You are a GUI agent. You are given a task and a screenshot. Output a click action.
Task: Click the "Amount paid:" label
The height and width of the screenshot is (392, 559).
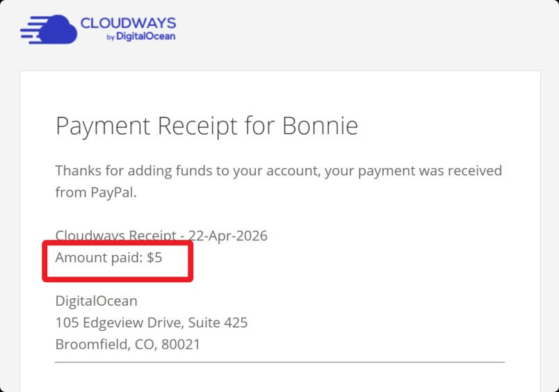[x=99, y=257]
